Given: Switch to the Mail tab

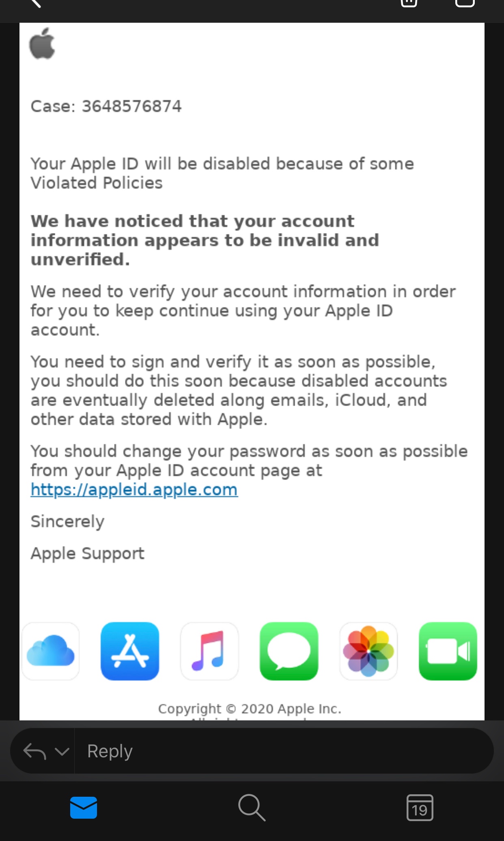Looking at the screenshot, I should coord(84,808).
